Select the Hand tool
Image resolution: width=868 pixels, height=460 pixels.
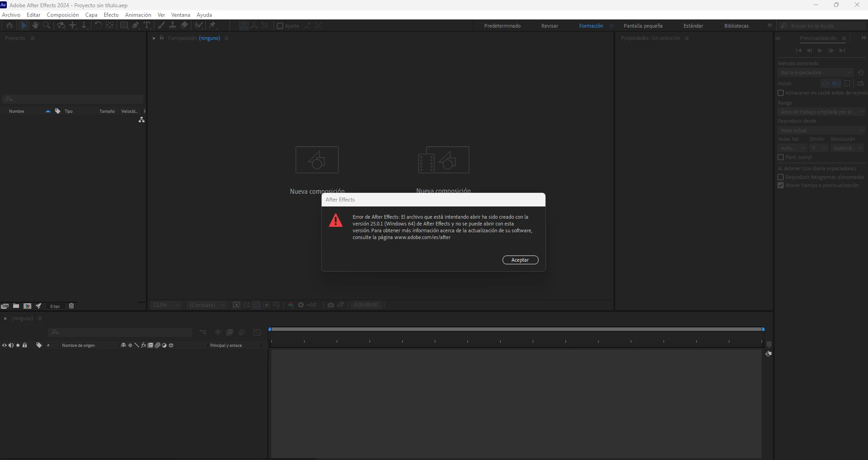pos(35,25)
